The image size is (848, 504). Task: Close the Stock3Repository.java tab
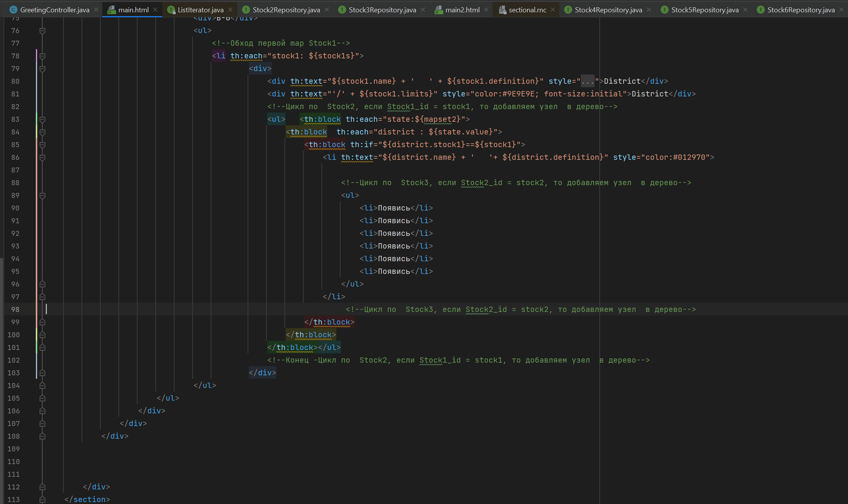pos(423,10)
